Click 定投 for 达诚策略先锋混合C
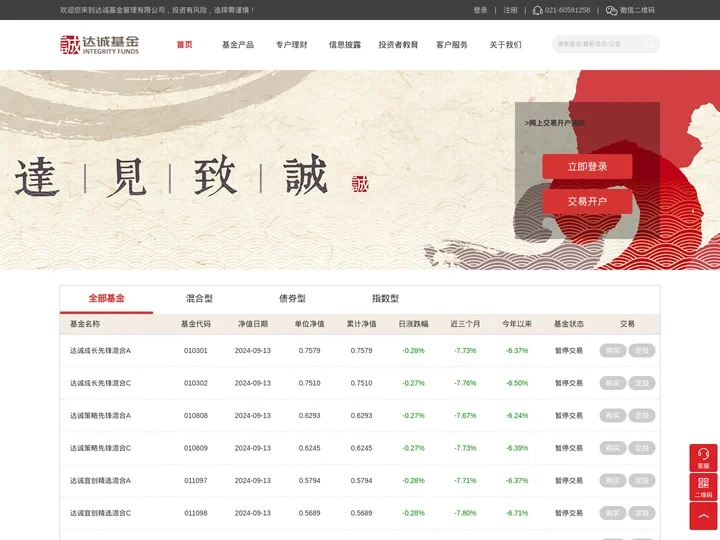The height and width of the screenshot is (540, 720). 641,448
